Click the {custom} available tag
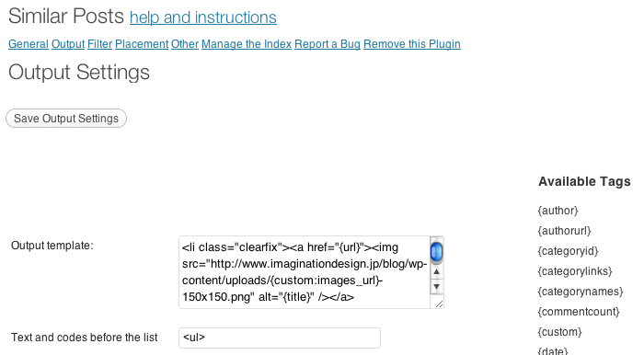 pyautogui.click(x=559, y=332)
